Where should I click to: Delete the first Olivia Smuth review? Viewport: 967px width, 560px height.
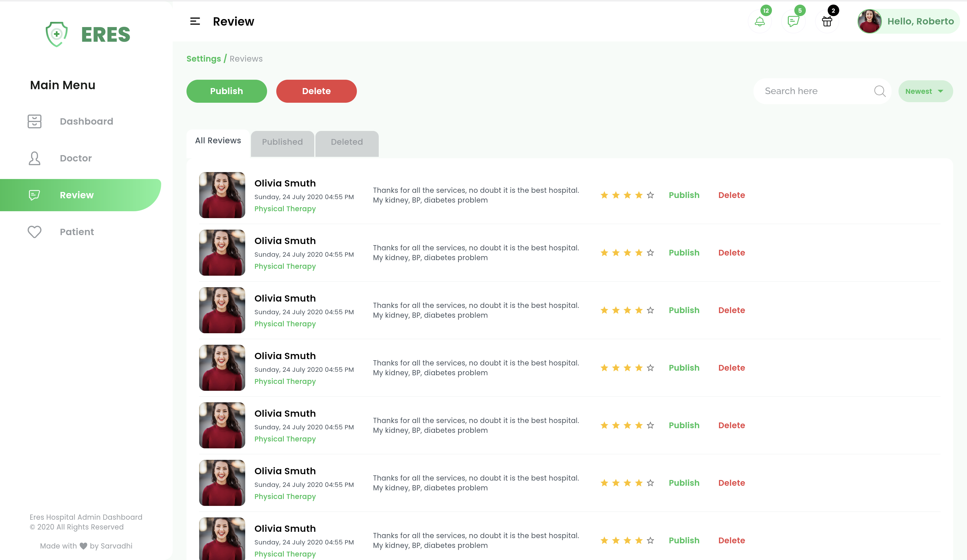point(731,195)
